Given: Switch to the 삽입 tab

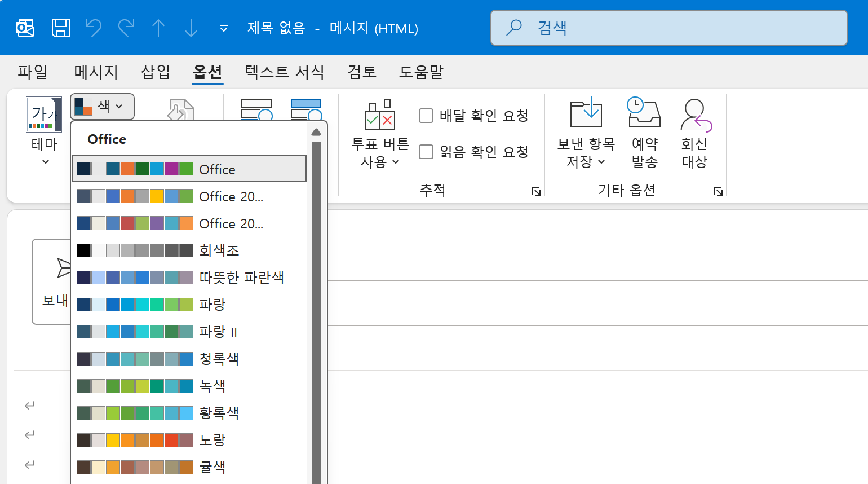Looking at the screenshot, I should pos(156,72).
